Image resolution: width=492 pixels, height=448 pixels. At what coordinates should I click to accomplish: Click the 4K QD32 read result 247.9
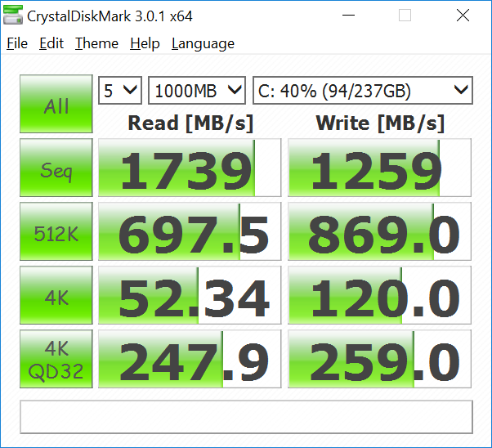click(x=190, y=359)
